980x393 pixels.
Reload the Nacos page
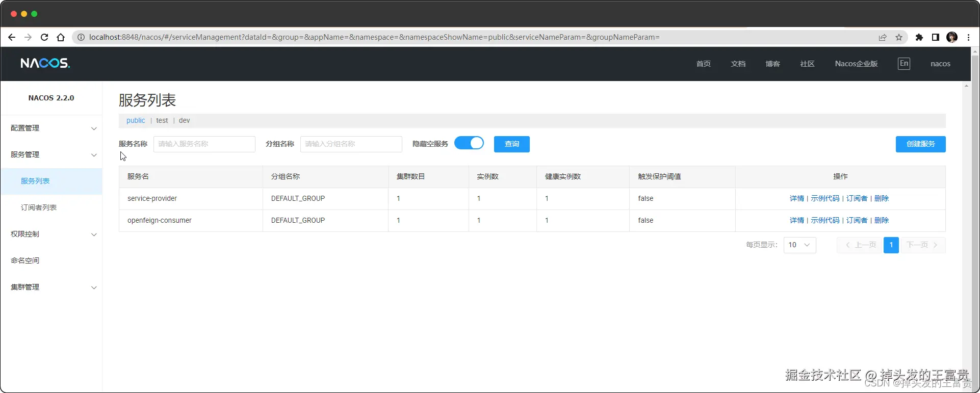44,37
